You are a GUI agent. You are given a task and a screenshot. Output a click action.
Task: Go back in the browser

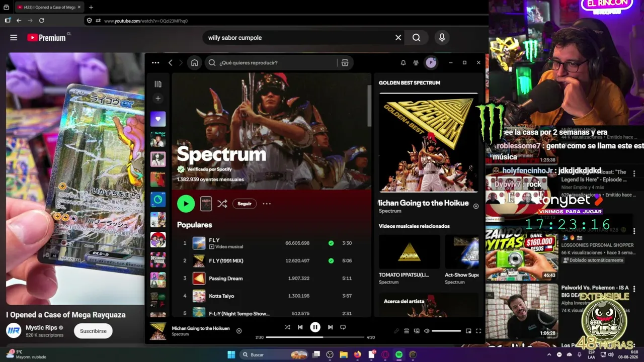[19, 21]
